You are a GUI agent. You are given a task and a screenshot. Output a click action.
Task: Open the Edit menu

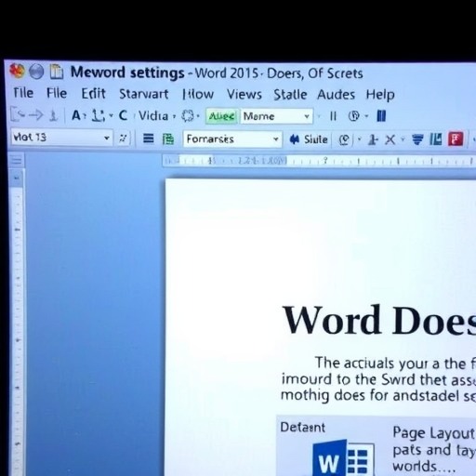(x=93, y=94)
